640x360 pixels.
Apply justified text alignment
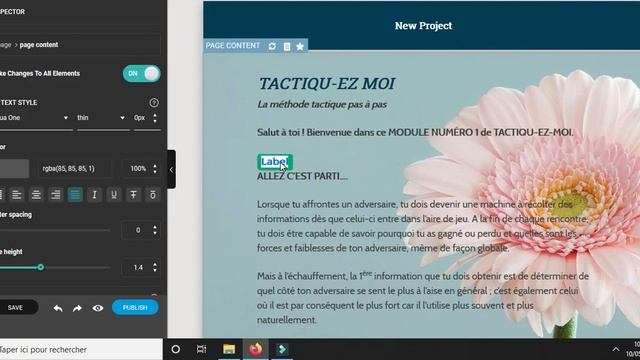pos(75,195)
